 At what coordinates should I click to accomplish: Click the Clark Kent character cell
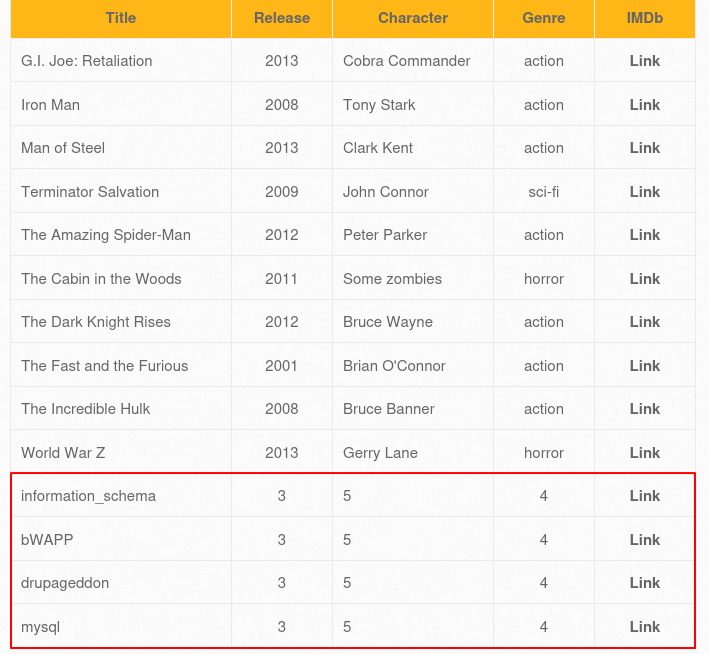[x=413, y=148]
